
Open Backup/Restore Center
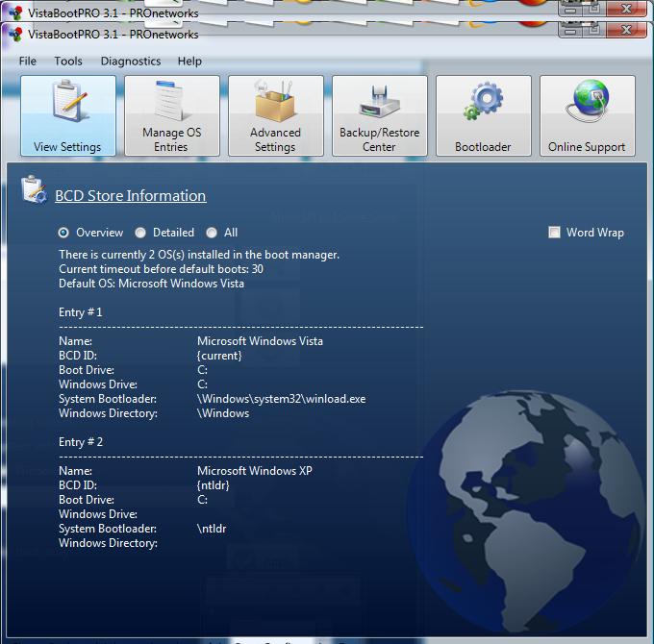click(380, 115)
